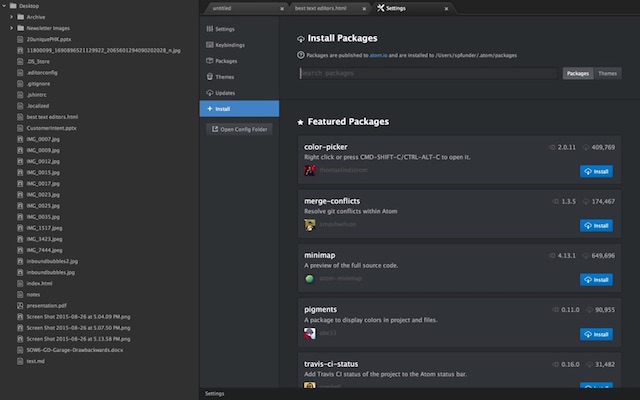The image size is (640, 400).
Task: Expand the Archive folder
Action: point(11,17)
